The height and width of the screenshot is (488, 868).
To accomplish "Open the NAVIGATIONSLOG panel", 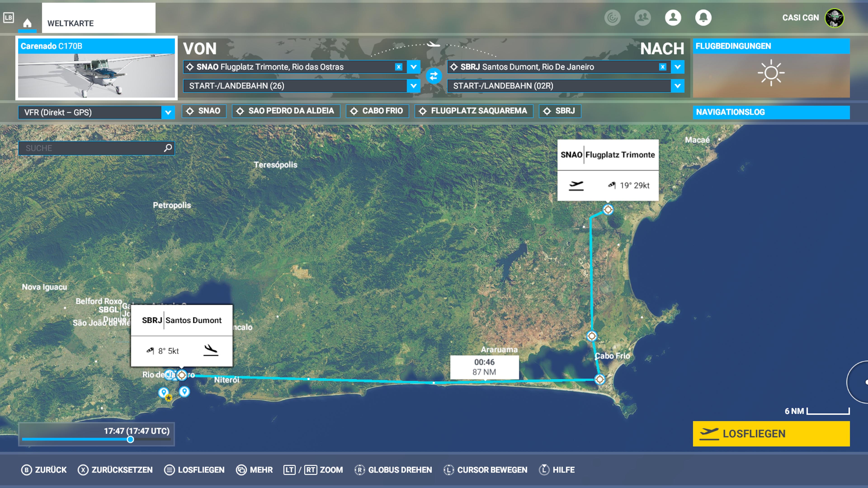I will point(771,112).
